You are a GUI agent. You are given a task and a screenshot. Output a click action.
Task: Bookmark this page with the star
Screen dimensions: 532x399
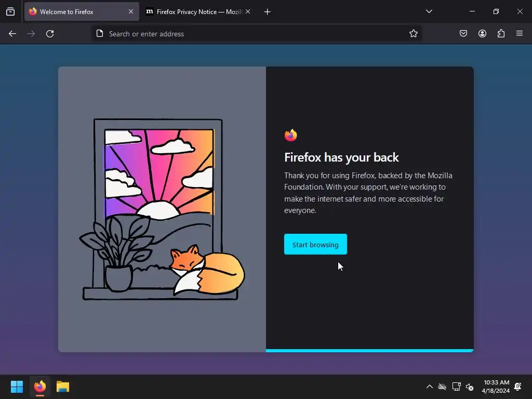click(x=413, y=34)
